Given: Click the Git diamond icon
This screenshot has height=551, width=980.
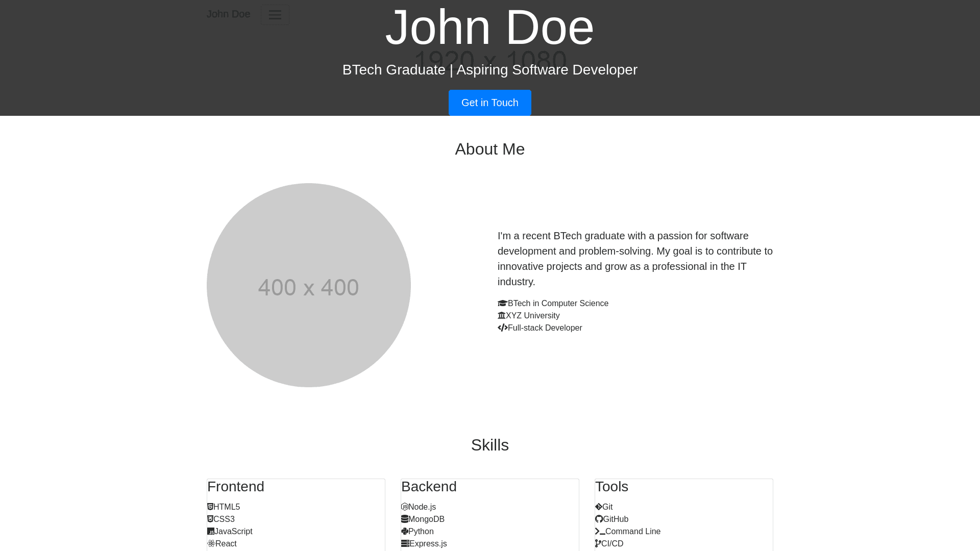Looking at the screenshot, I should pos(598,507).
